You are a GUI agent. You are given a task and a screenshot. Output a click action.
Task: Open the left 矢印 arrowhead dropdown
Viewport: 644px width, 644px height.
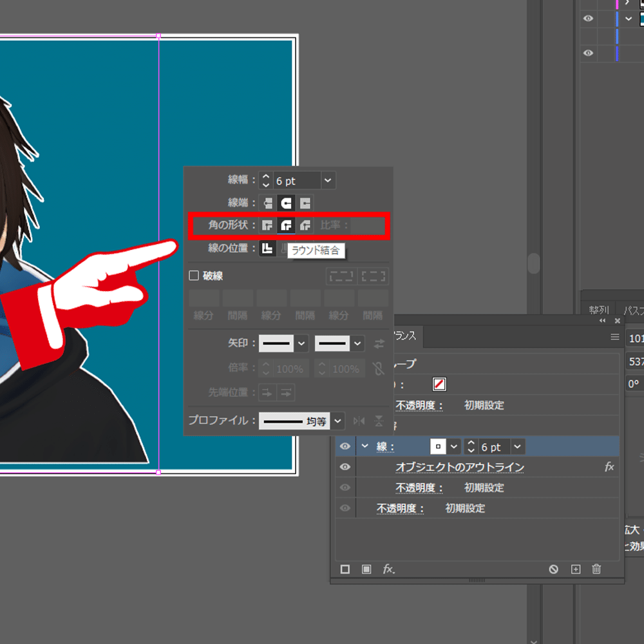301,344
